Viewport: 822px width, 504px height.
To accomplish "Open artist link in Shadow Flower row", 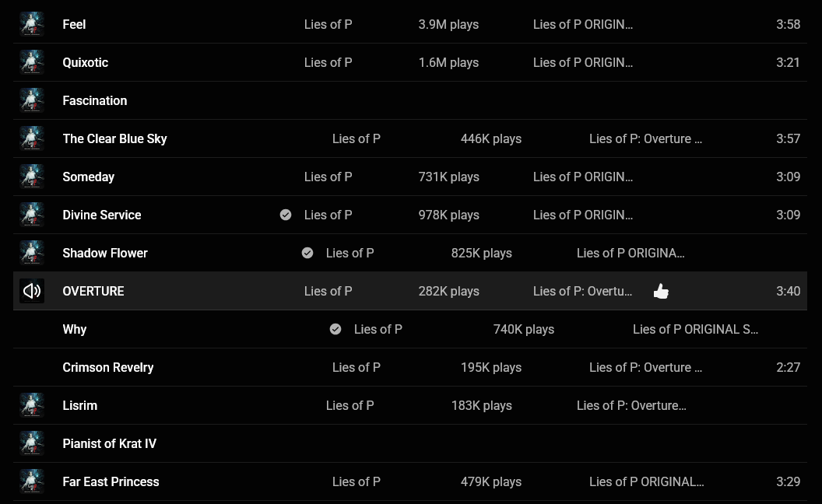I will pyautogui.click(x=350, y=253).
